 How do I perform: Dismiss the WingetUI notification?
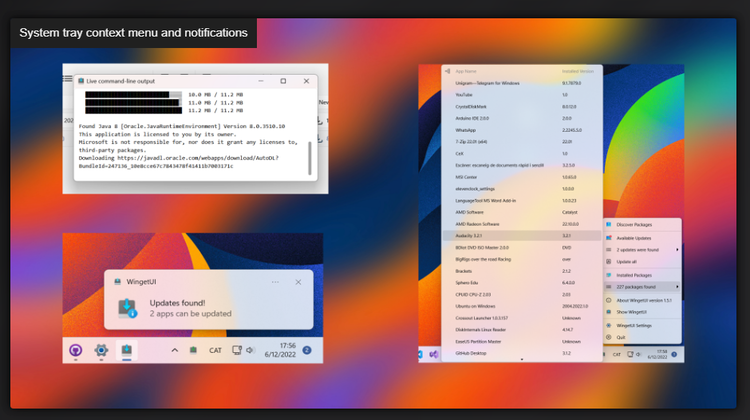(x=296, y=282)
